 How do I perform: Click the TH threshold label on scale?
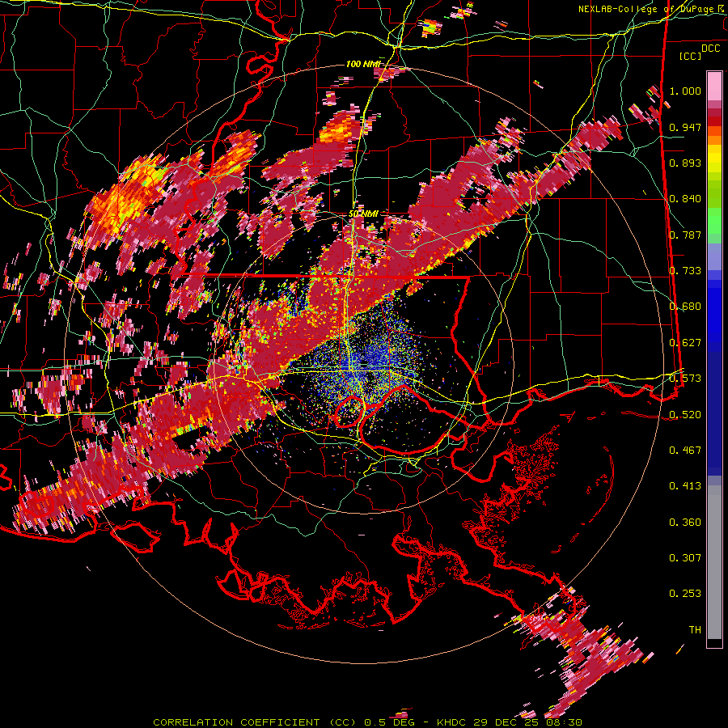(x=695, y=630)
